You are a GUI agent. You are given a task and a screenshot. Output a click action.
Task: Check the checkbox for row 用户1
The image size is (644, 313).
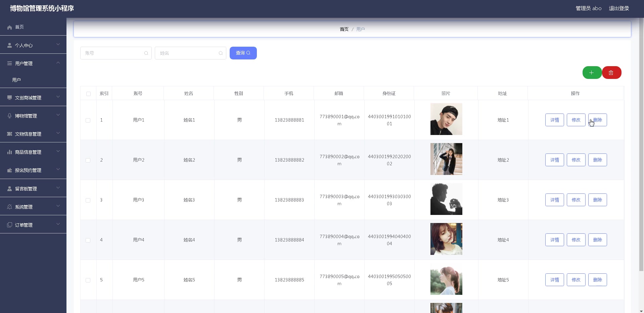(88, 120)
